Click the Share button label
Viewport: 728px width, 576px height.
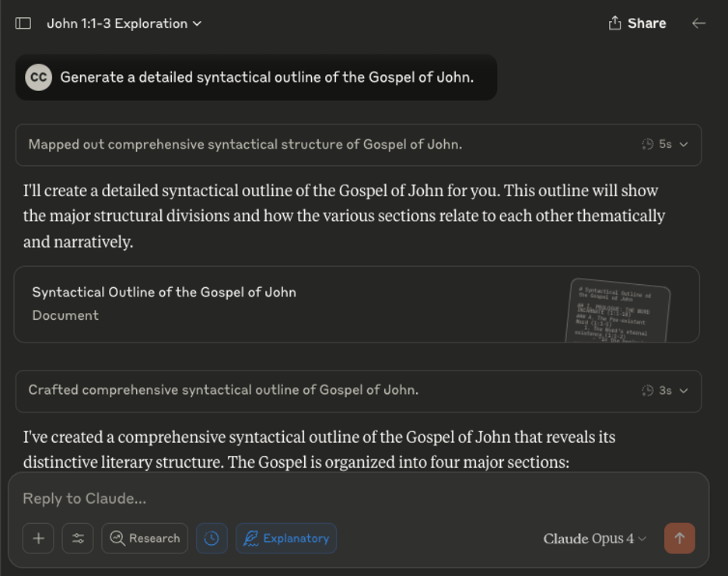pos(647,23)
